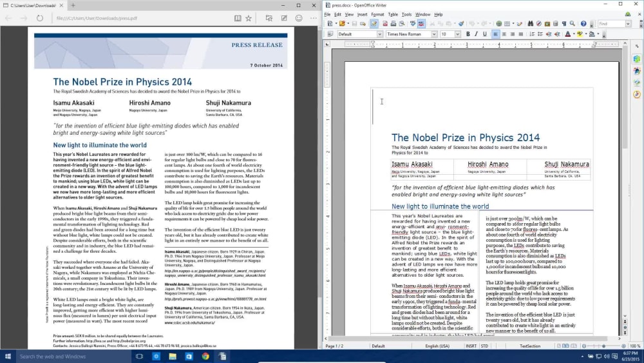
Task: Select Align Left paragraph alignment
Action: pyautogui.click(x=495, y=34)
